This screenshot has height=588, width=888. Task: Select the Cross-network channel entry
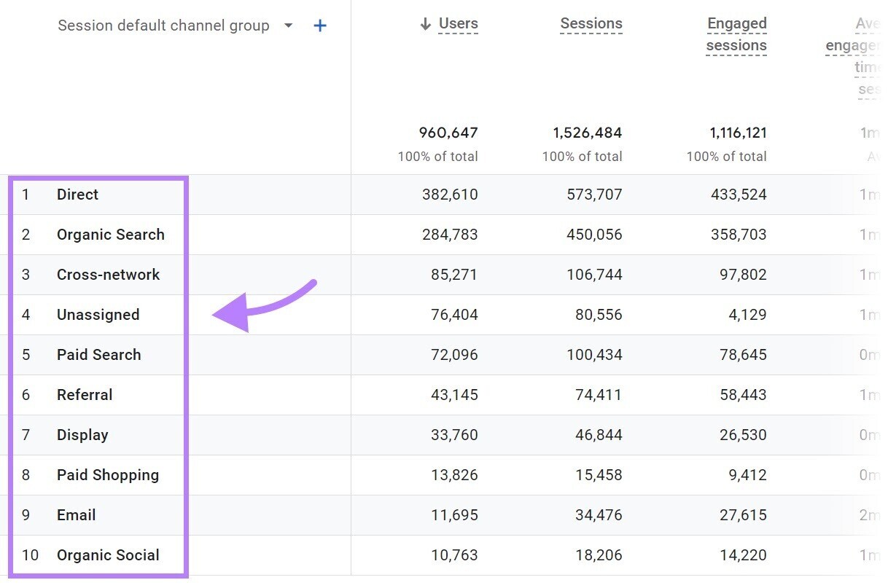tap(109, 275)
